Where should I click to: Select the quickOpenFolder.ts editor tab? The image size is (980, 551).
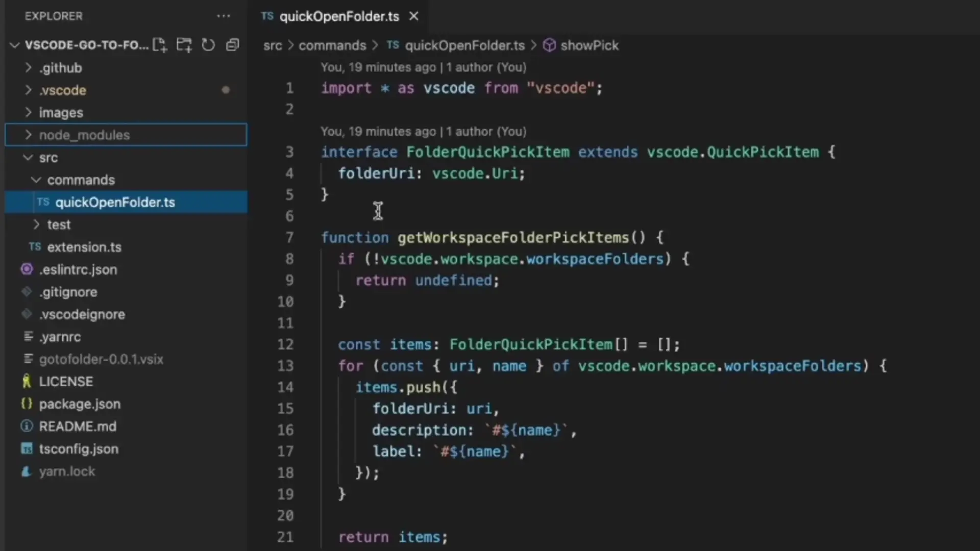click(x=339, y=16)
